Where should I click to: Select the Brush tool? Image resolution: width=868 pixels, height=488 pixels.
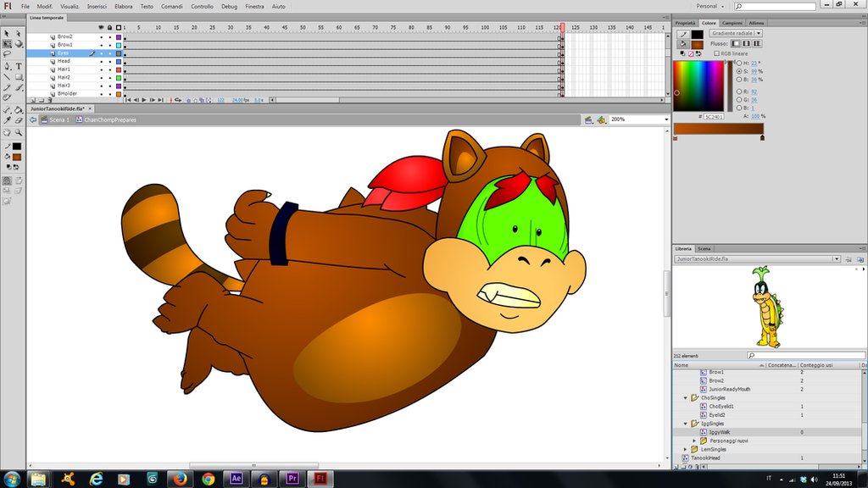tap(19, 87)
